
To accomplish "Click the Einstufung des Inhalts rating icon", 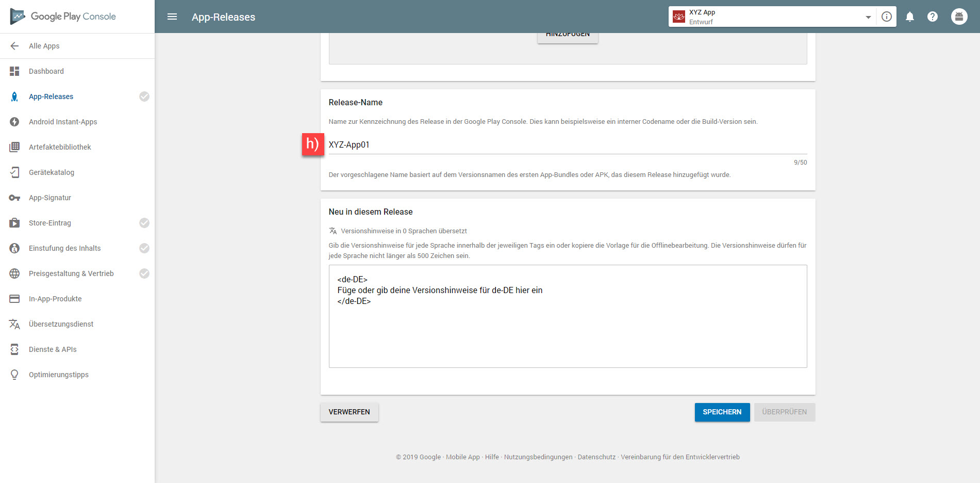I will [14, 248].
